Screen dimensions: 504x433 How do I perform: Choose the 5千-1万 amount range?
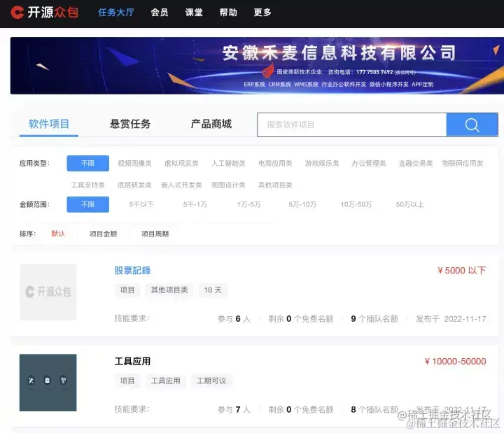[195, 205]
